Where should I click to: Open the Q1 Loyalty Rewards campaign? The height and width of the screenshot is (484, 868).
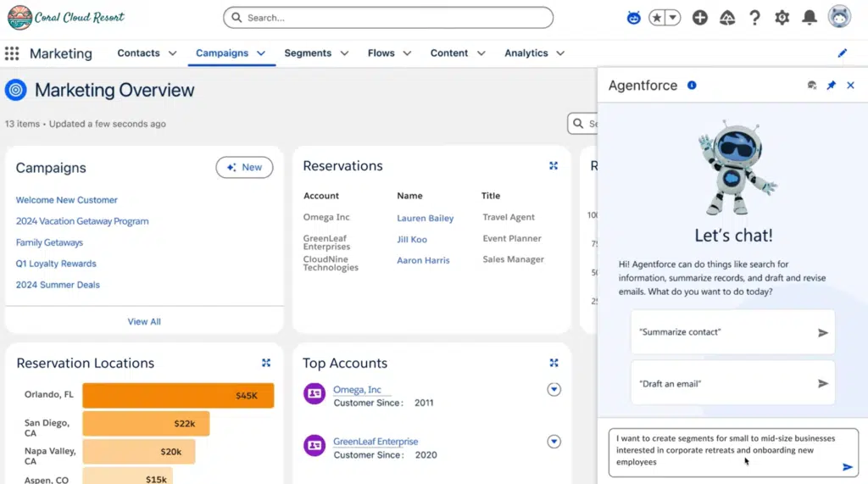pos(56,264)
